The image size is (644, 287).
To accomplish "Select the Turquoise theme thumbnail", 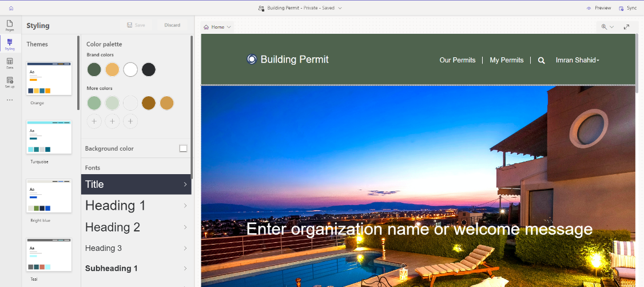I will (49, 137).
